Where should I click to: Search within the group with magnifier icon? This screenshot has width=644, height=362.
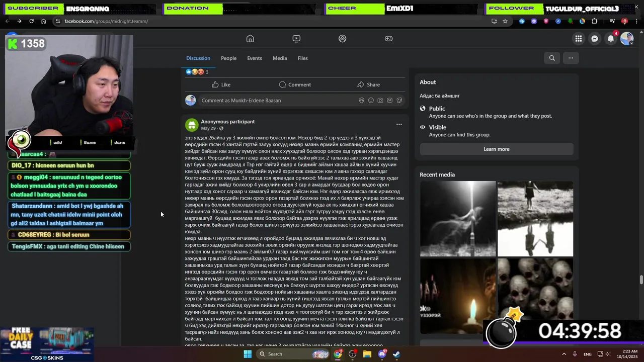(x=552, y=58)
